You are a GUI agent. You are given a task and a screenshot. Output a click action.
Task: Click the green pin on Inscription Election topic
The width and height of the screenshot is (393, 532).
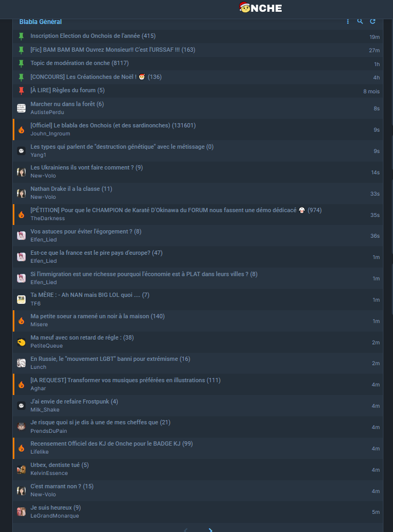pyautogui.click(x=21, y=36)
